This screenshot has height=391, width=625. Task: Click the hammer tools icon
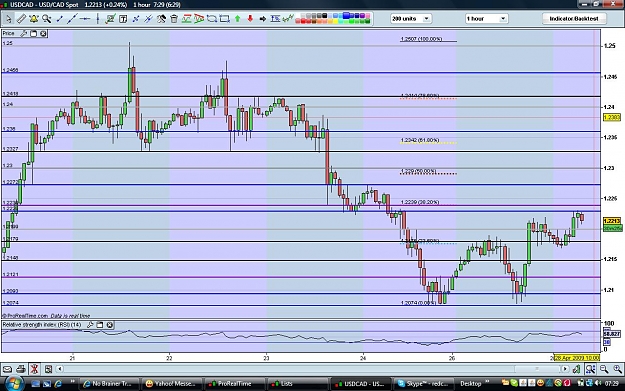click(x=161, y=19)
